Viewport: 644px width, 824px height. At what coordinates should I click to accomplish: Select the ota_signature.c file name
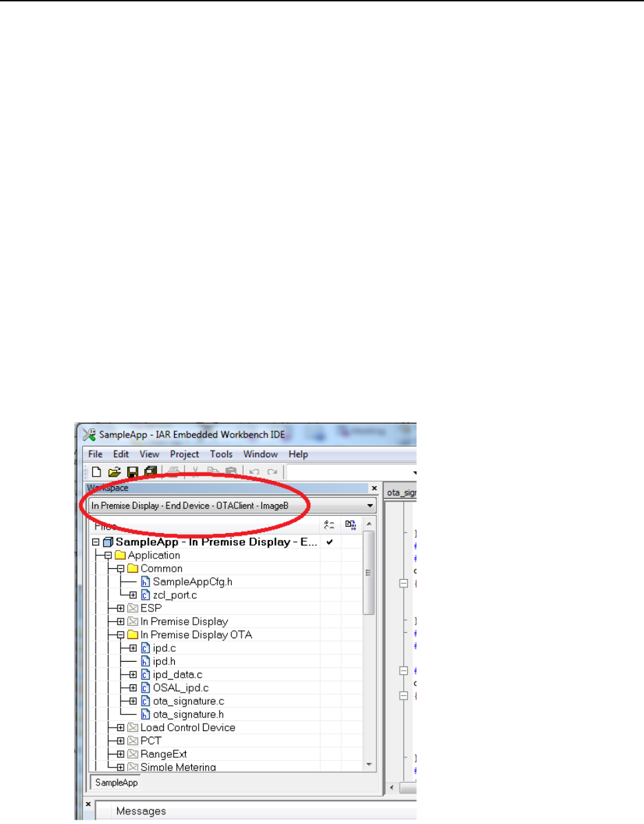[189, 701]
